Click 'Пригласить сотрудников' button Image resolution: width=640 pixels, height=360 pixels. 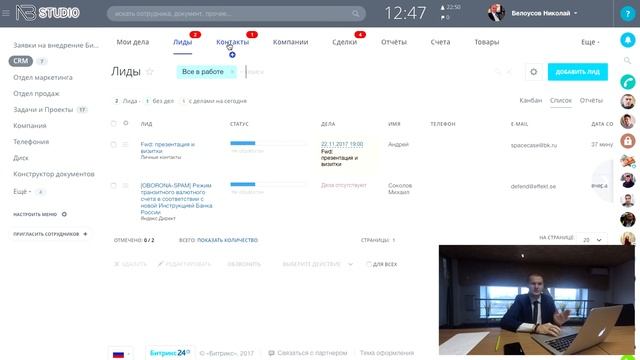point(50,234)
